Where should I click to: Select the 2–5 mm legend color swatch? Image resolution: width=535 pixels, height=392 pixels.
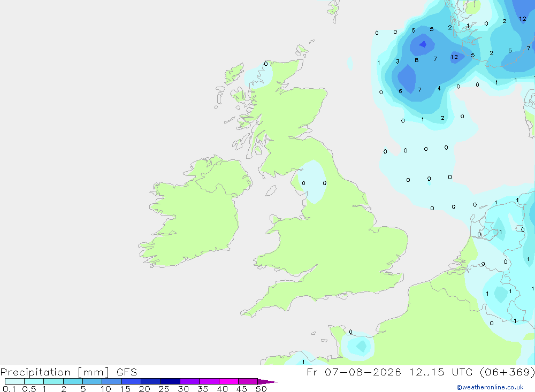point(73,381)
